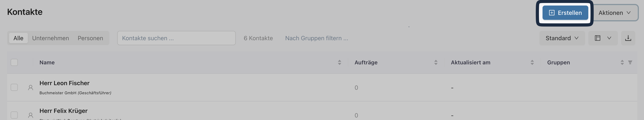The image size is (644, 120).
Task: Select the Alle tab
Action: point(18,38)
